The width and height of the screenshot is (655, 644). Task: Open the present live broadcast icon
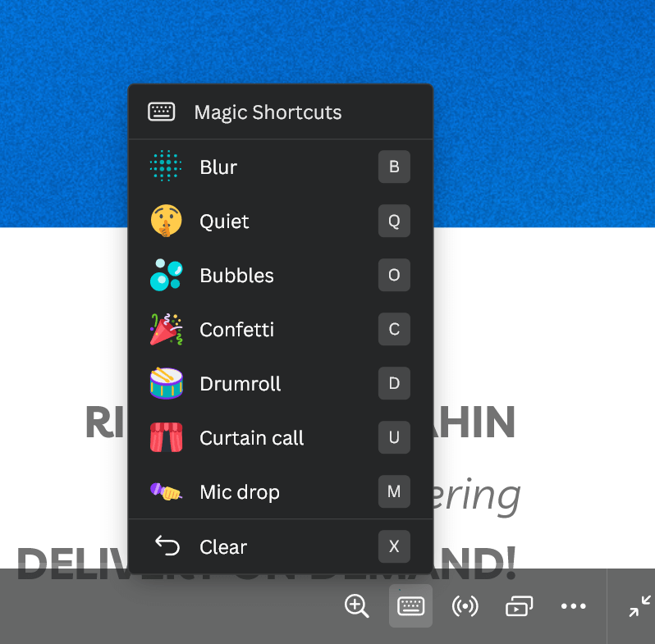click(x=465, y=605)
